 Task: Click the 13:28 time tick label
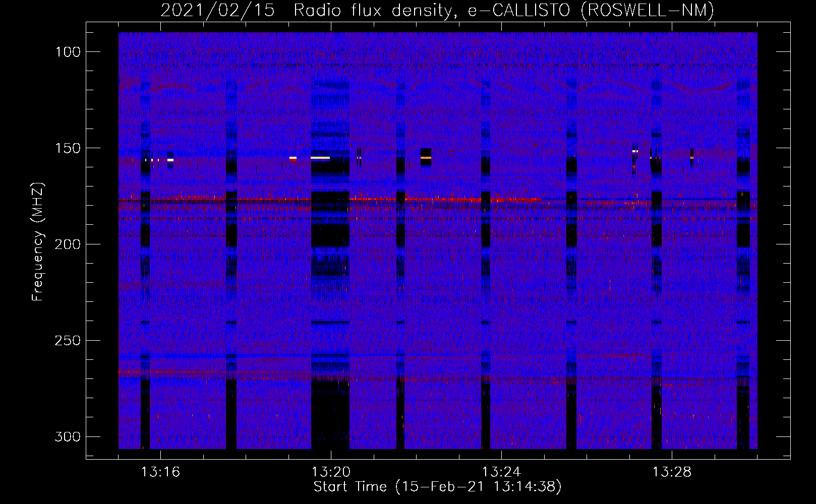point(672,472)
